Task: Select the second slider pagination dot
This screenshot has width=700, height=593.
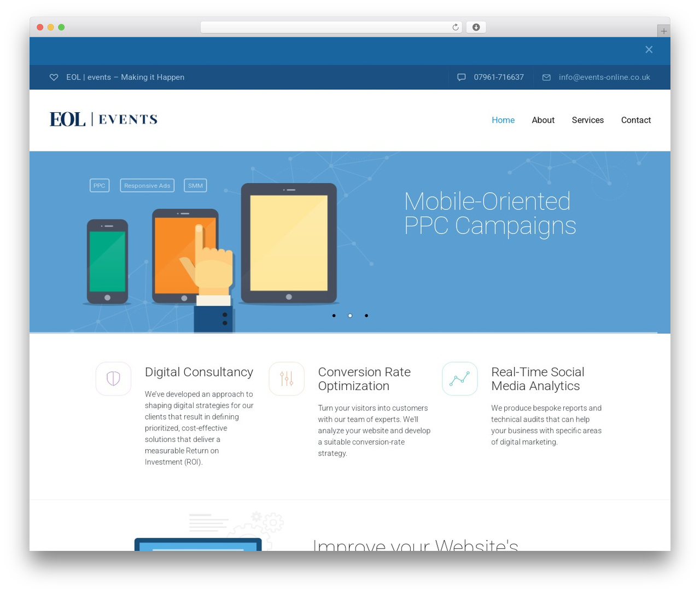Action: (350, 316)
